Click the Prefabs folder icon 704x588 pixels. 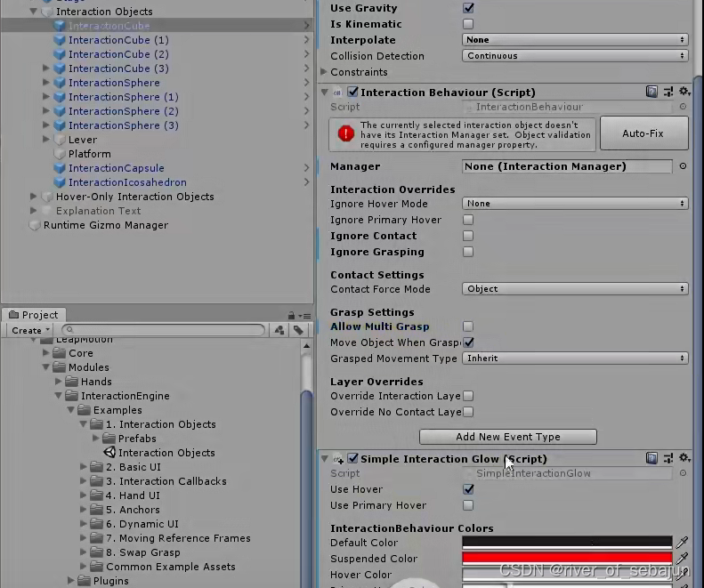point(109,438)
